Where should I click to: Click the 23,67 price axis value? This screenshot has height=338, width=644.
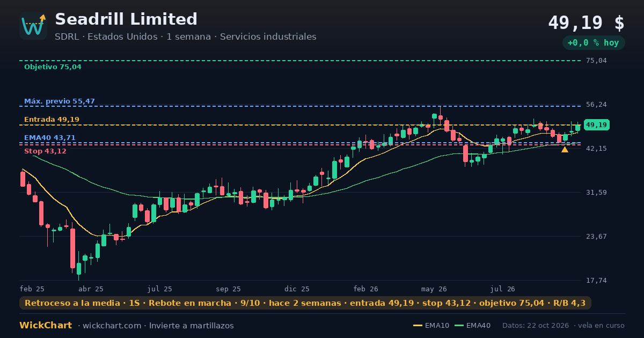(596, 236)
